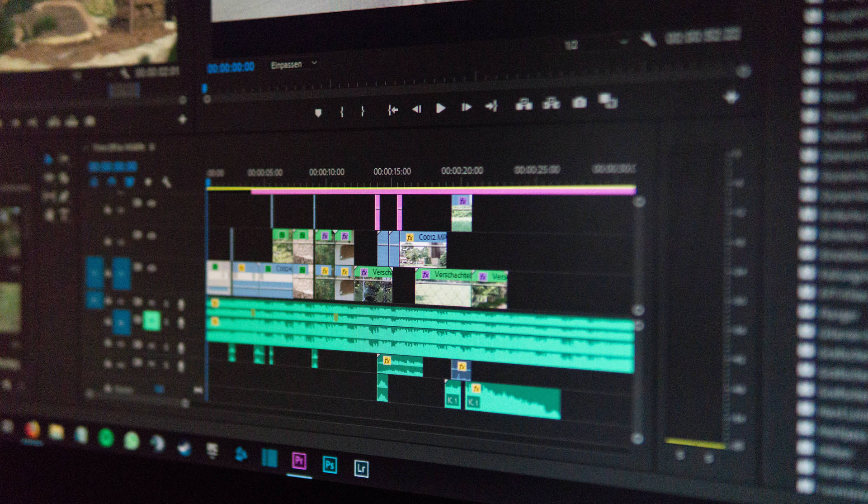Click the Verschachtelte sequence clip label
This screenshot has width=868, height=504.
click(x=458, y=273)
